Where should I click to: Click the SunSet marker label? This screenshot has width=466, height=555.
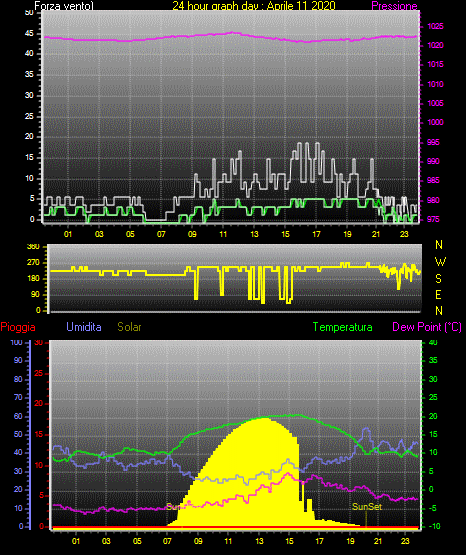tap(367, 507)
